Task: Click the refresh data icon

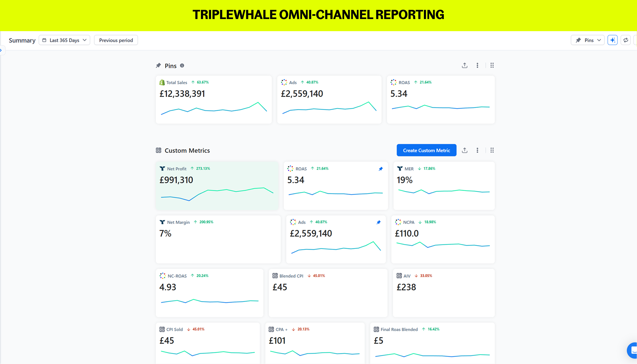Action: click(x=626, y=40)
